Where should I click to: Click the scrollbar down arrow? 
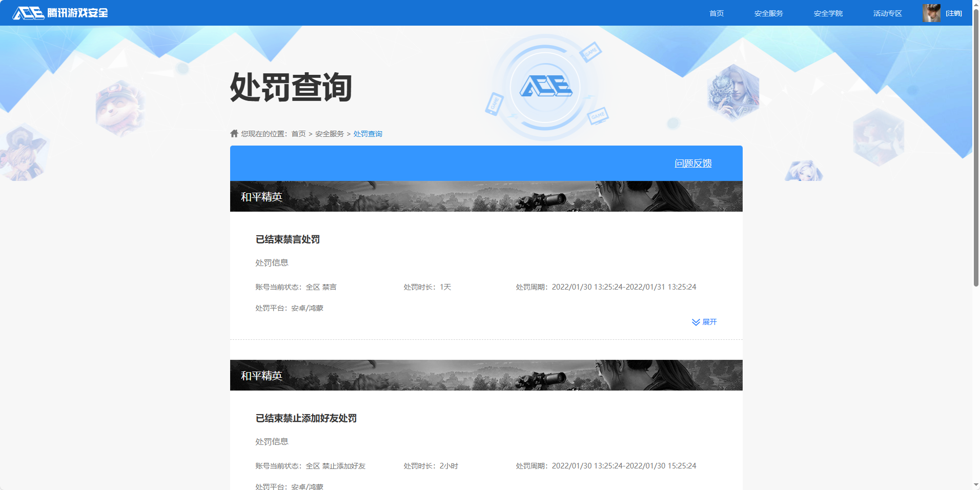click(975, 485)
